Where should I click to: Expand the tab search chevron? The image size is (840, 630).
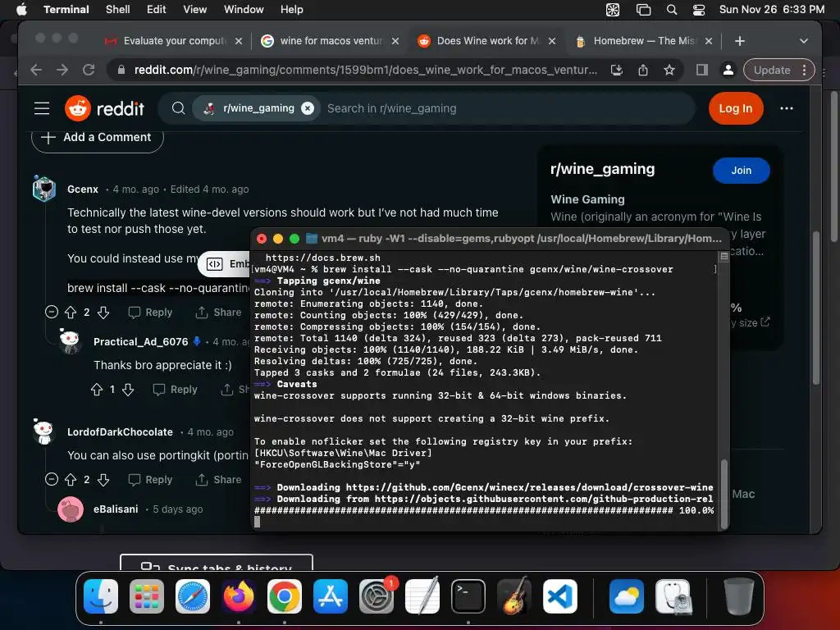coord(803,41)
